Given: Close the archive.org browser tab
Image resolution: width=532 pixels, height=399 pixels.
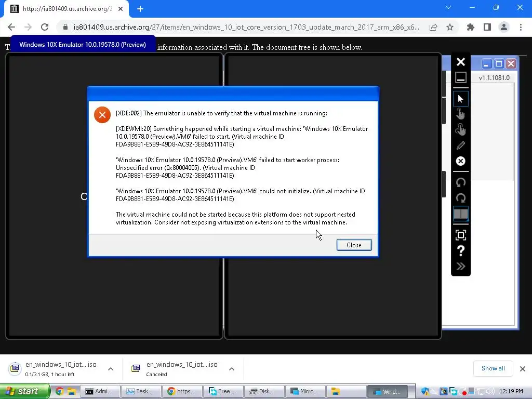Looking at the screenshot, I should (121, 9).
